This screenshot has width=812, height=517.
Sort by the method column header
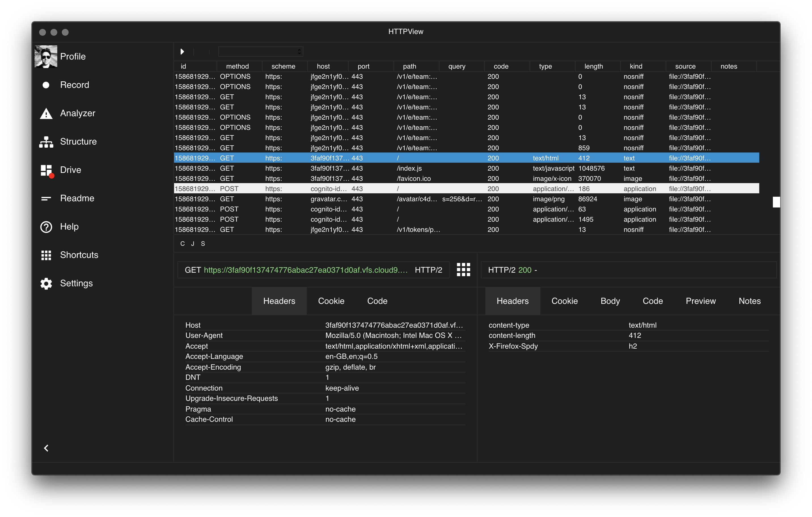239,66
